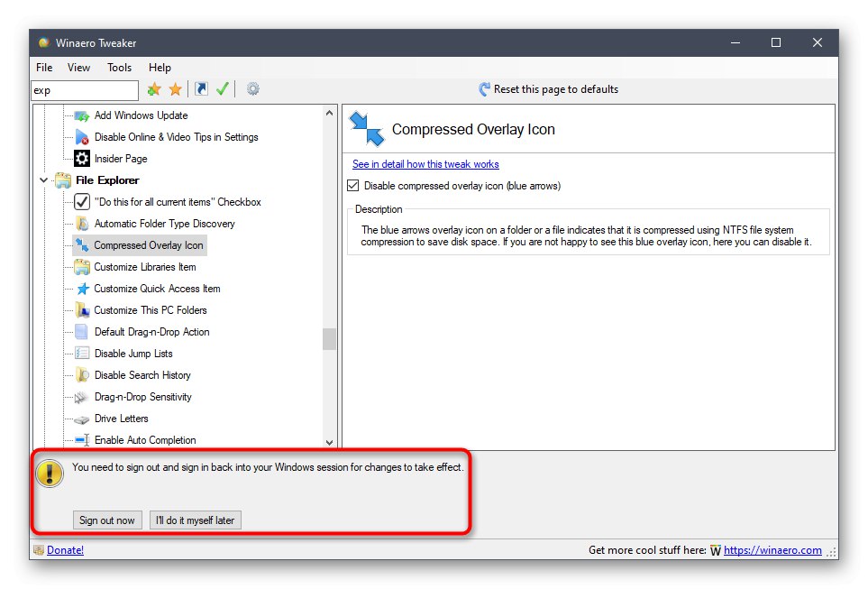Select Insider Page tree item
This screenshot has width=868, height=589.
tap(121, 159)
